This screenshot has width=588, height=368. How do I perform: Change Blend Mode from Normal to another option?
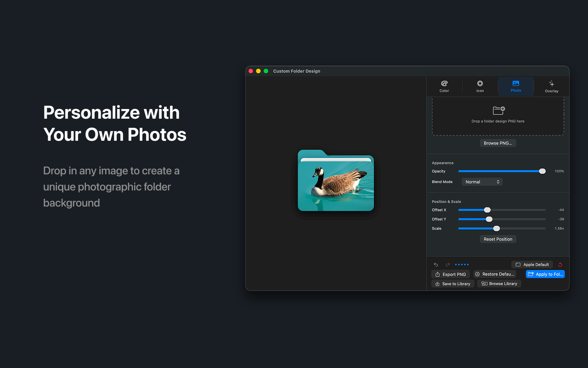pyautogui.click(x=482, y=182)
